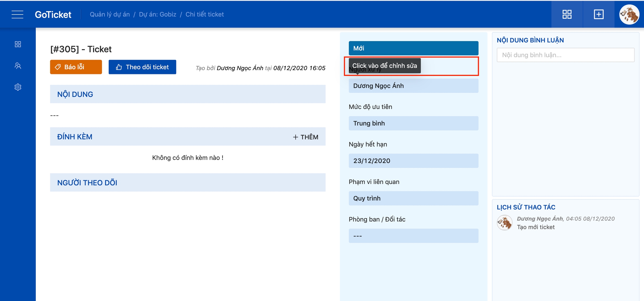
Task: Edit assignee field Dương Ngọc Ánh
Action: click(413, 86)
